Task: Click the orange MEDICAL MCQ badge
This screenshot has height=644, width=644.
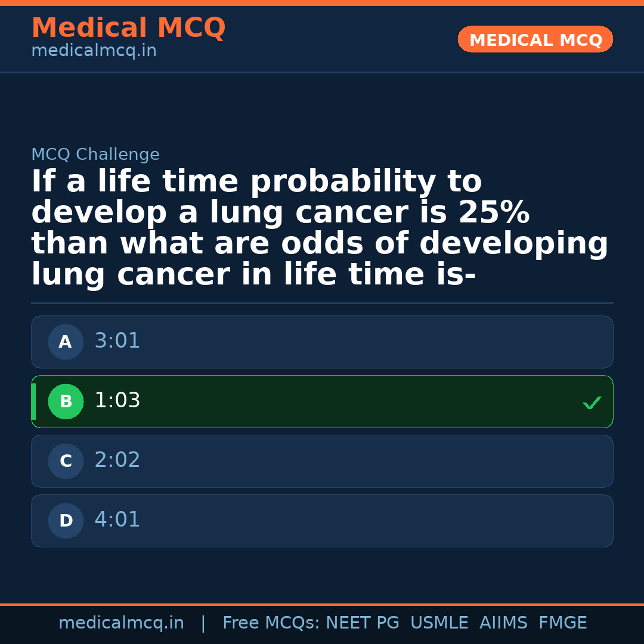Action: click(535, 40)
